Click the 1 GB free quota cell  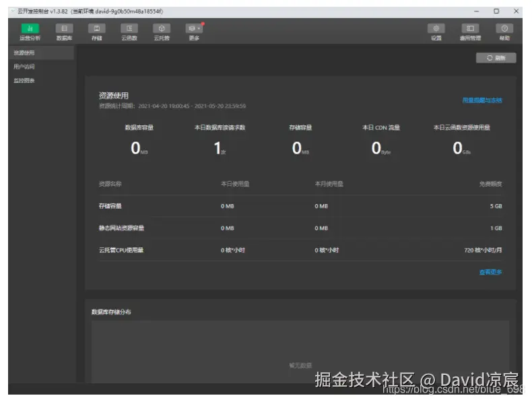click(496, 228)
